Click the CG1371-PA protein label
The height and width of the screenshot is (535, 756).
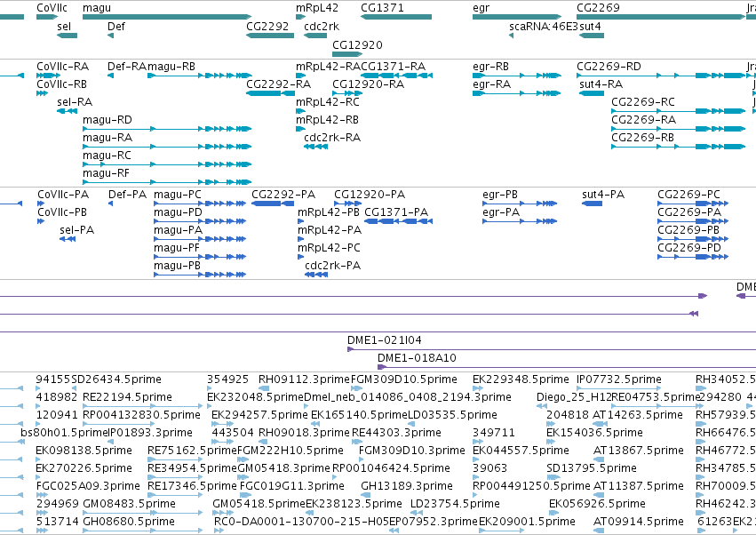coord(396,212)
